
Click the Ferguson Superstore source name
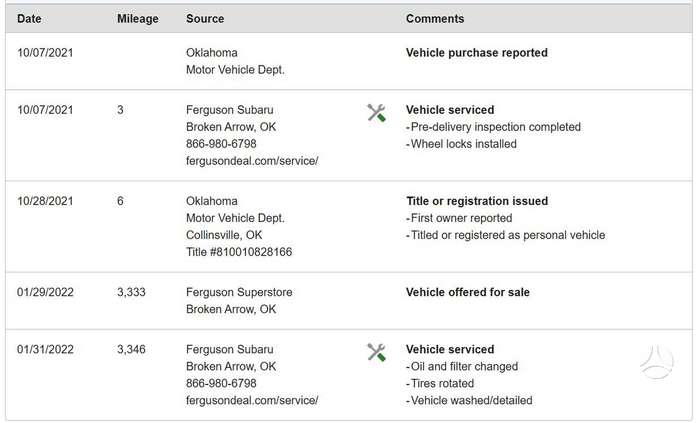(239, 292)
